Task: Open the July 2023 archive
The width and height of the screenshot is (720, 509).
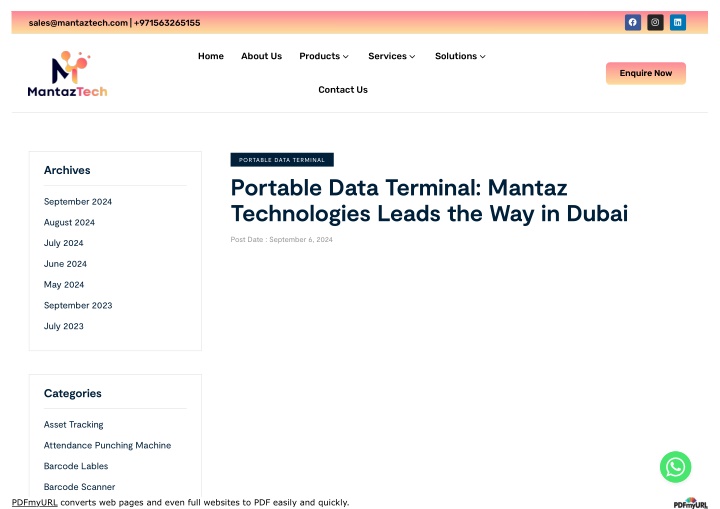Action: coord(64,326)
